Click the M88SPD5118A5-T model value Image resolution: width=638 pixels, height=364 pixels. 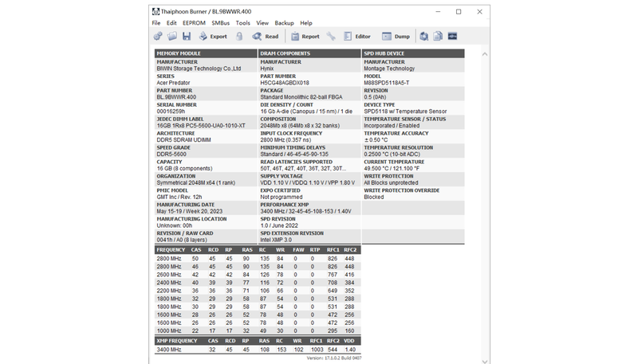point(387,83)
